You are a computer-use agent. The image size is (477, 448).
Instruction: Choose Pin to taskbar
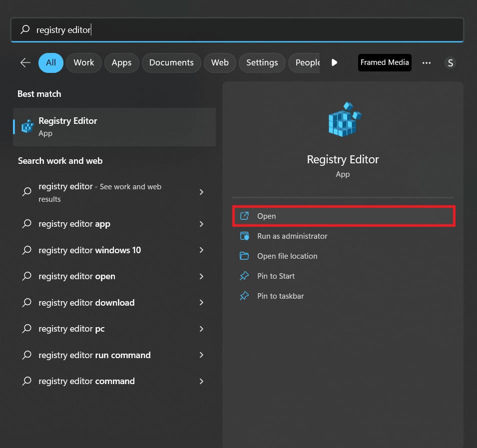[344, 296]
